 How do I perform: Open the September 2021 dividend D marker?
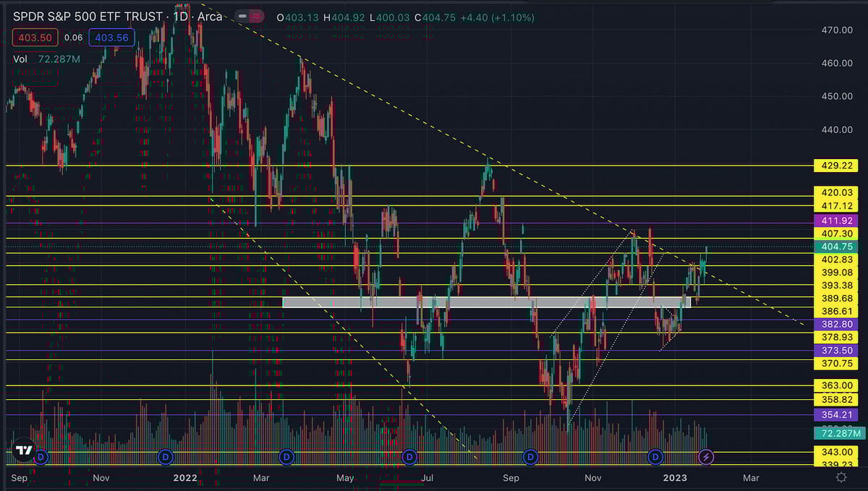tap(41, 456)
